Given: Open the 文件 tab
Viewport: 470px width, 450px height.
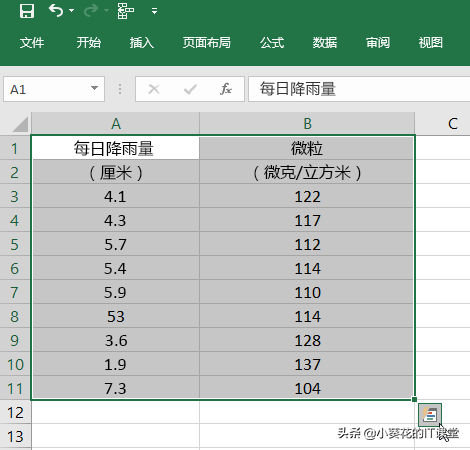Looking at the screenshot, I should (32, 43).
